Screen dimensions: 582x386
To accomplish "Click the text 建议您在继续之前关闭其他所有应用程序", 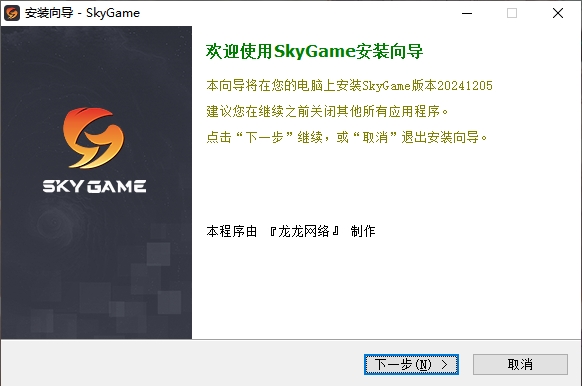I will pyautogui.click(x=327, y=111).
